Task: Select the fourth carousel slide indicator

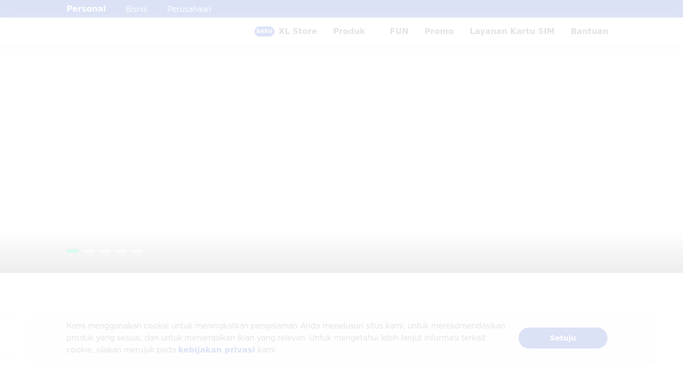Action: [x=120, y=251]
